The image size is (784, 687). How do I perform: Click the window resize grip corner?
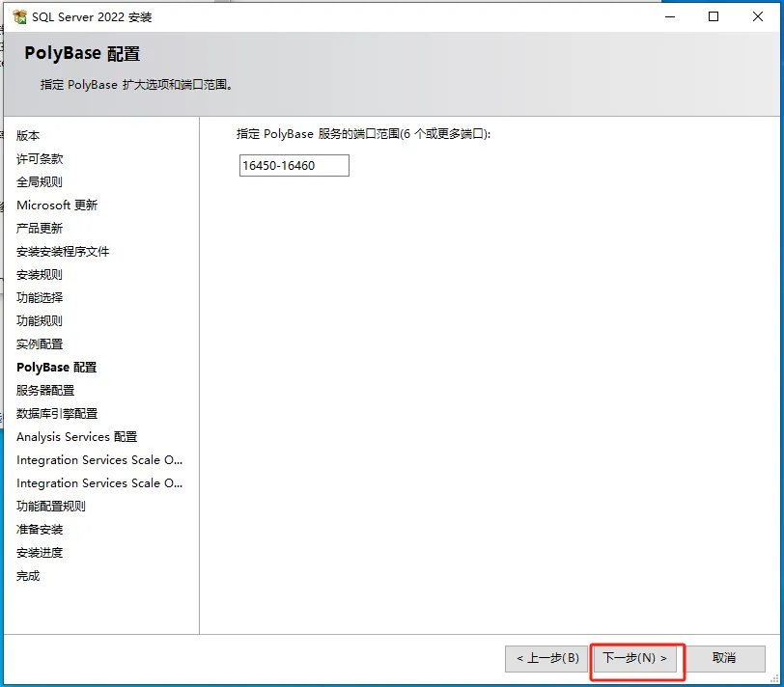774,678
